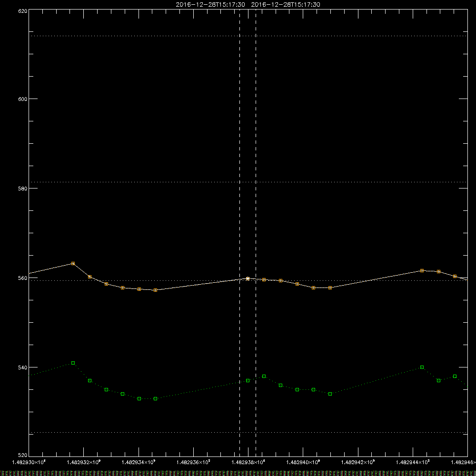Click the orange data point just right of the star
Screen dimensions: 476x476
264,279
